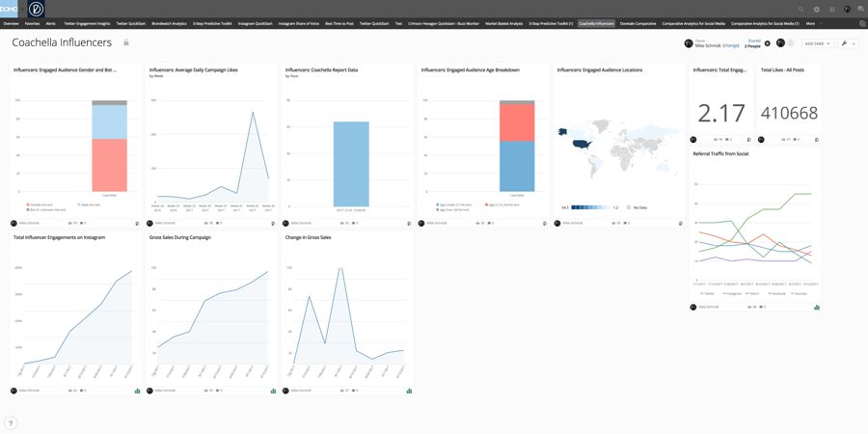The height and width of the screenshot is (434, 868).
Task: Click the 2 People shared link
Action: [x=752, y=46]
